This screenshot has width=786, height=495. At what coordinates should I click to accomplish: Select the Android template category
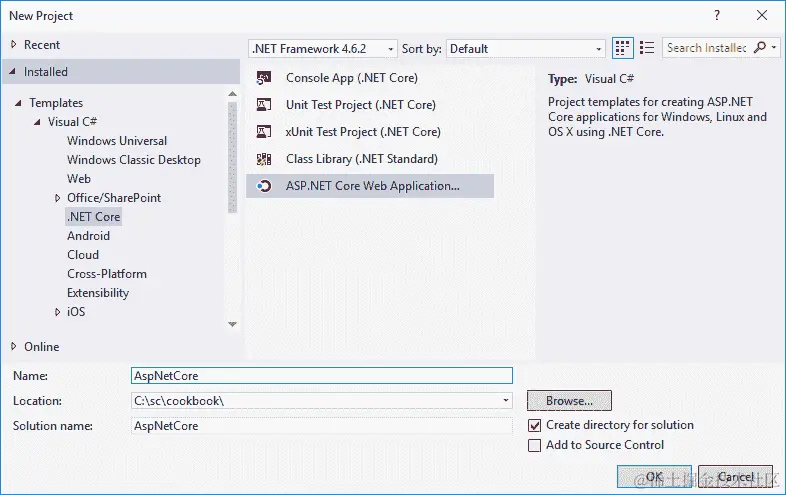(88, 236)
